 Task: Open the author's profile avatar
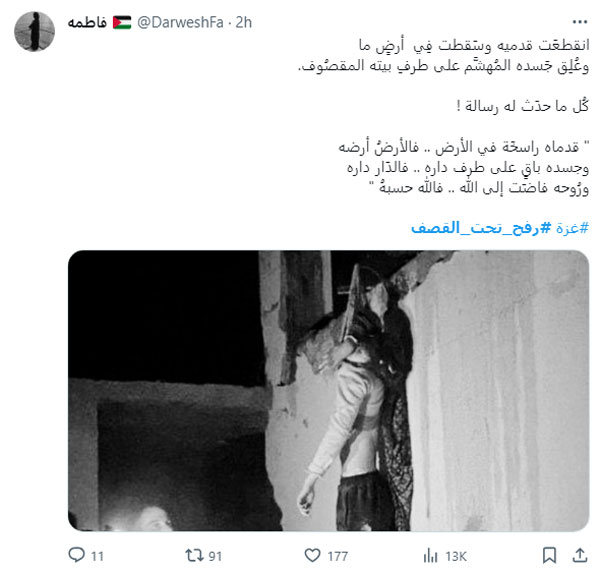pos(34,31)
